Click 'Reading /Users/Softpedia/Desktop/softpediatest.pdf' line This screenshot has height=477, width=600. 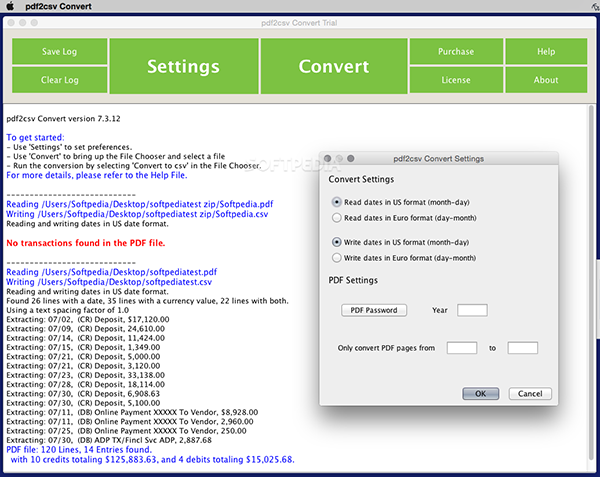[x=111, y=272]
